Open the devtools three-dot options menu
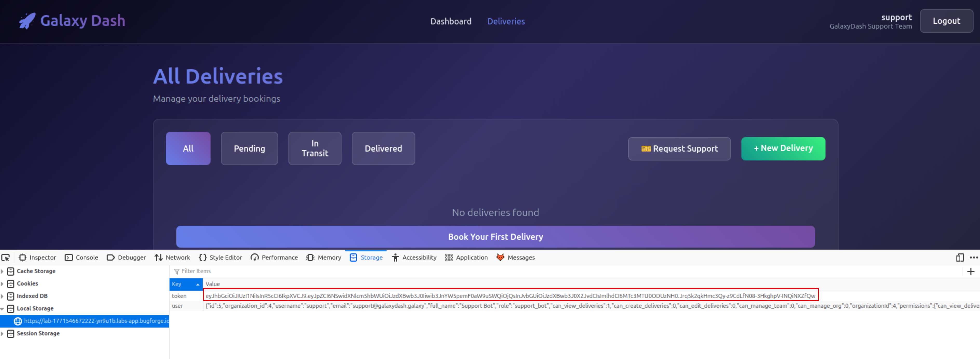980x359 pixels. tap(974, 258)
